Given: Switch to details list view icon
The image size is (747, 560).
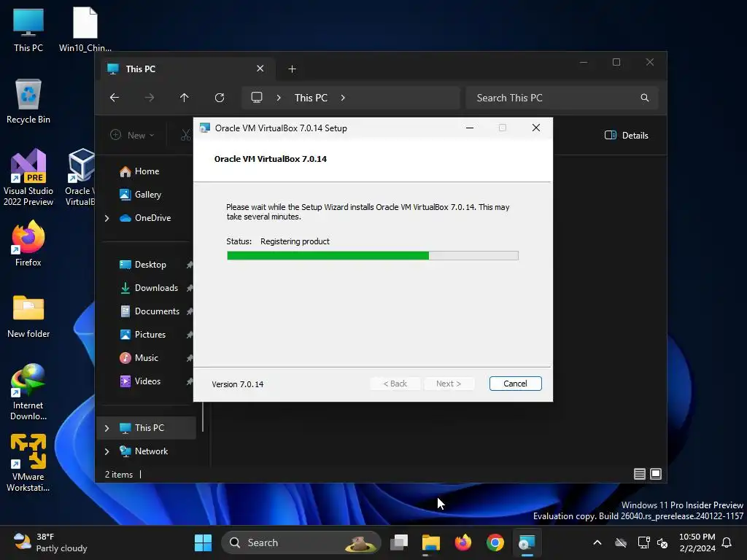Looking at the screenshot, I should [639, 474].
